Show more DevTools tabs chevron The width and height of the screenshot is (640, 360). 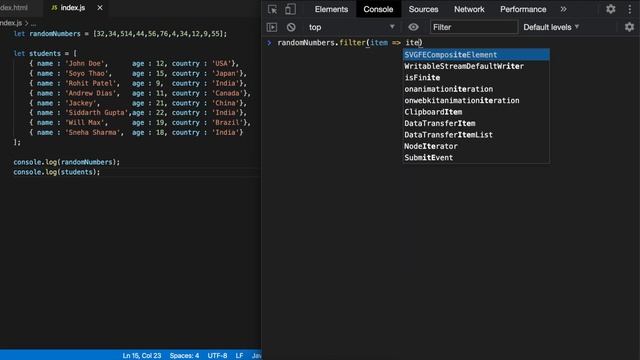click(563, 9)
